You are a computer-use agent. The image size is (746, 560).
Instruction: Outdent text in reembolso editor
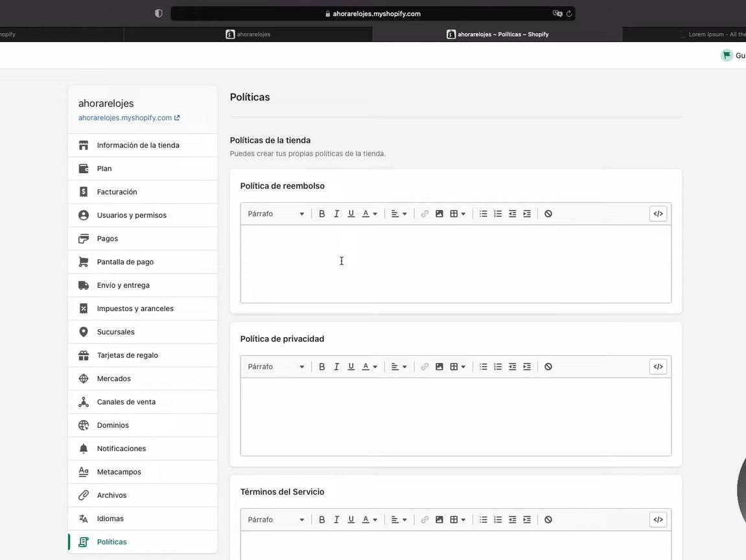pos(513,214)
